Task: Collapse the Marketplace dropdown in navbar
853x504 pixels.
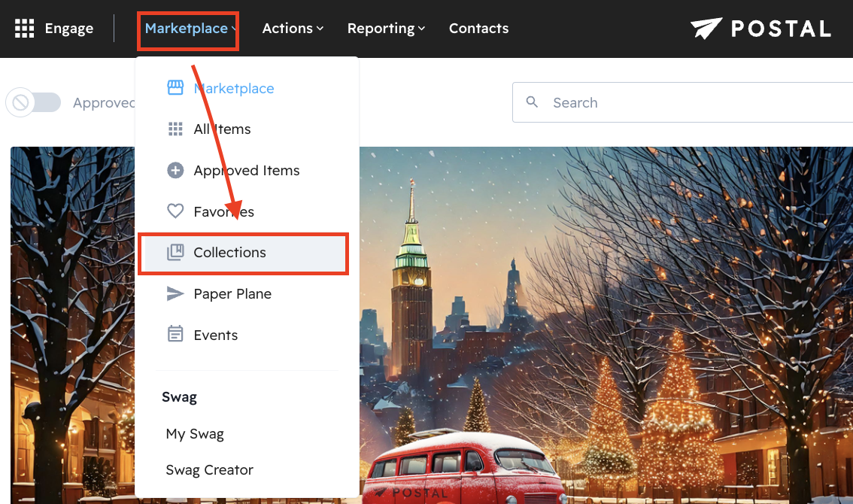Action: [x=190, y=29]
